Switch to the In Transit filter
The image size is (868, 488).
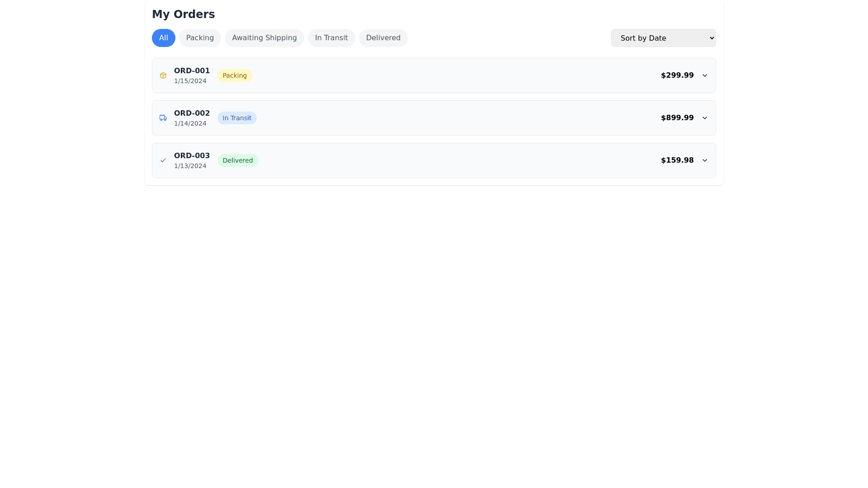point(331,38)
